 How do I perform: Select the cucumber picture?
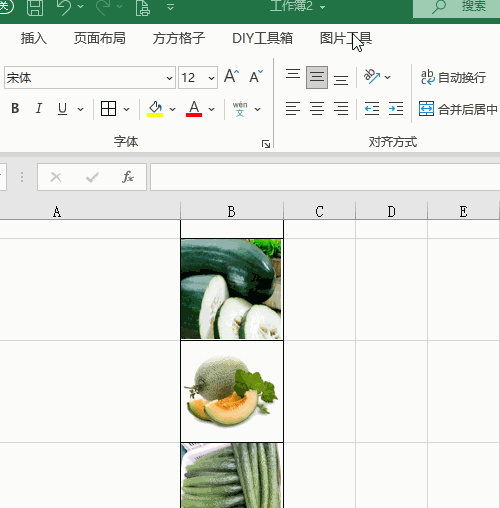[231, 476]
